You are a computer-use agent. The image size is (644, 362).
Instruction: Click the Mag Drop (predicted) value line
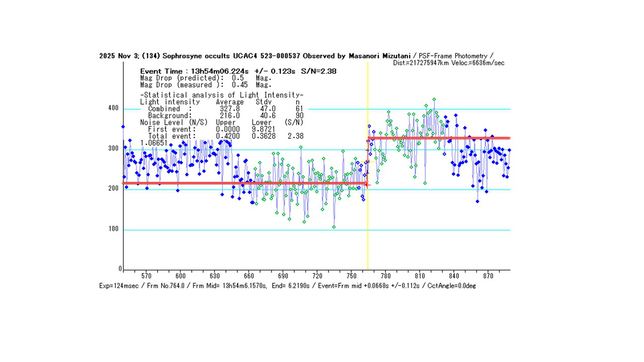click(x=205, y=78)
